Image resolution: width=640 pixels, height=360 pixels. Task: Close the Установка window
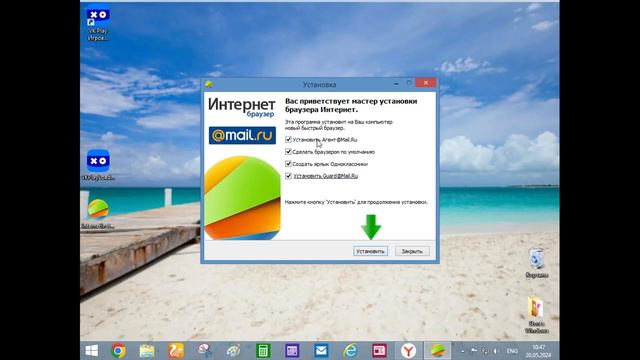[426, 83]
